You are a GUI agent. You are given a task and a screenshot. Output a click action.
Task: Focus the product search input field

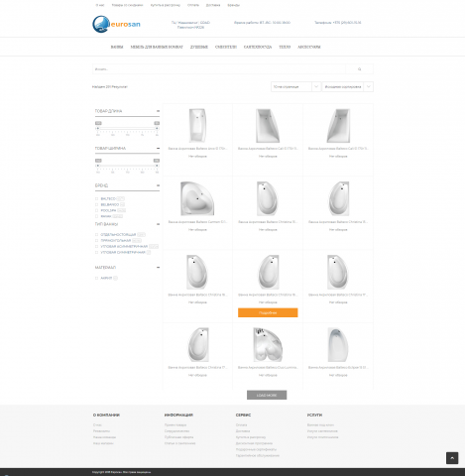219,69
